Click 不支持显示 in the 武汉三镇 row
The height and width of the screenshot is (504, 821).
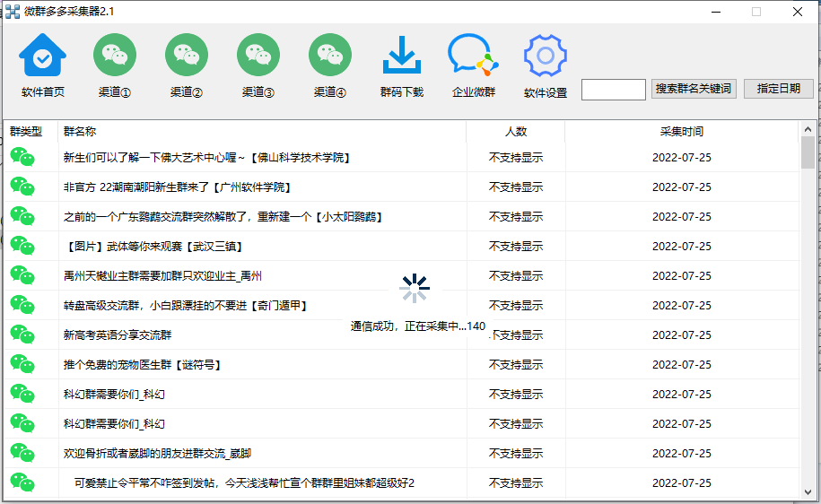[x=516, y=246]
